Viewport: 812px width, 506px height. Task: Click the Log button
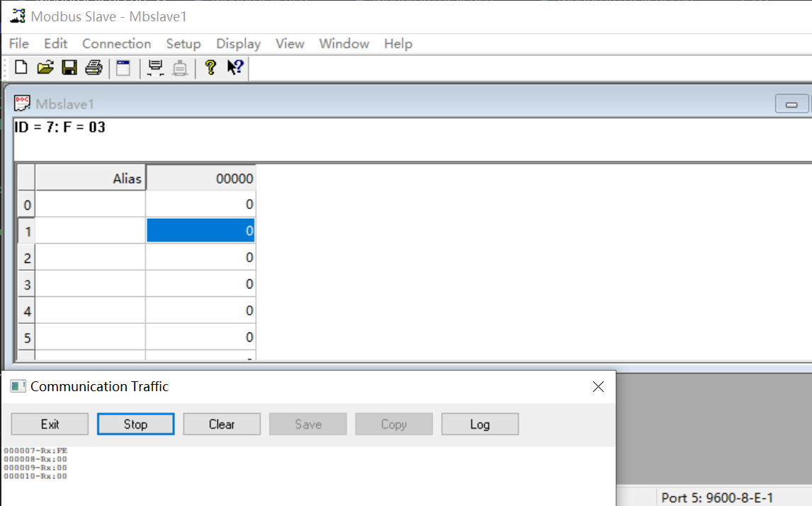pyautogui.click(x=480, y=425)
